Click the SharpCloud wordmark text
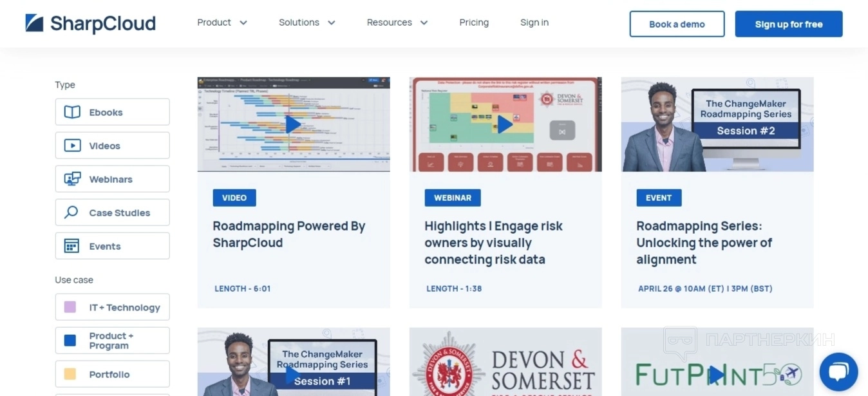This screenshot has height=396, width=868. point(103,24)
